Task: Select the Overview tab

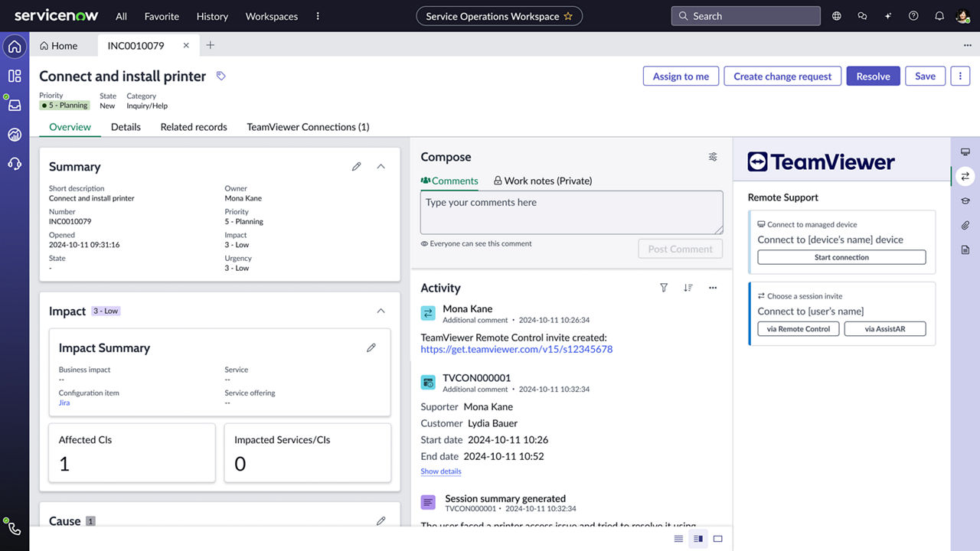Action: [x=70, y=127]
